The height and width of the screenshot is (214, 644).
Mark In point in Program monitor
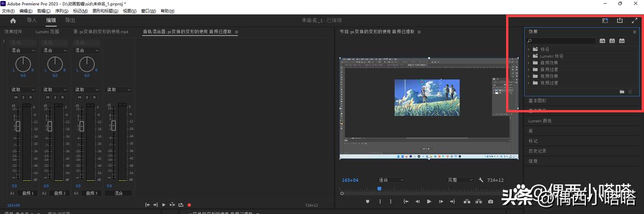(380, 202)
